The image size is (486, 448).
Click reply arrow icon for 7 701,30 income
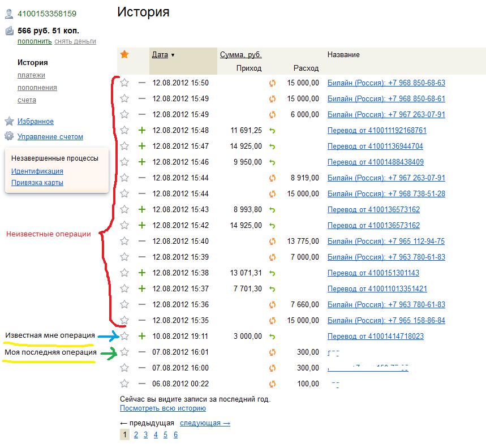pos(272,289)
